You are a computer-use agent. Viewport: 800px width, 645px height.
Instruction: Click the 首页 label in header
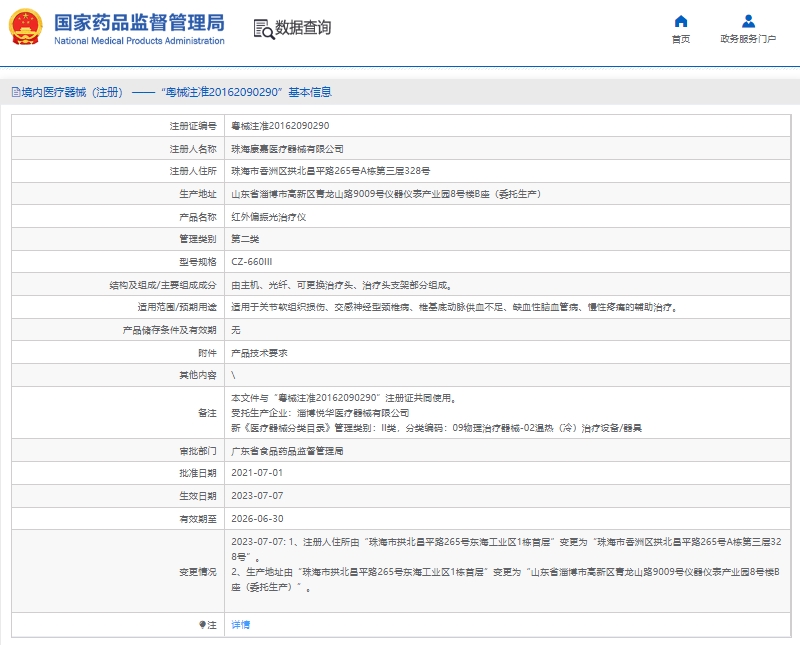[x=681, y=39]
